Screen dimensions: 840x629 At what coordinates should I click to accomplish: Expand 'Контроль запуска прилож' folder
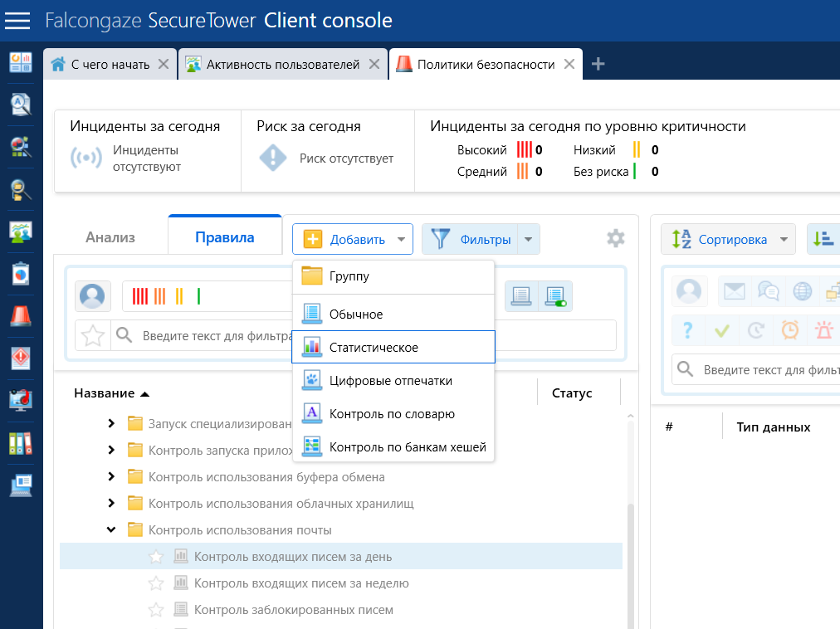[x=111, y=450]
